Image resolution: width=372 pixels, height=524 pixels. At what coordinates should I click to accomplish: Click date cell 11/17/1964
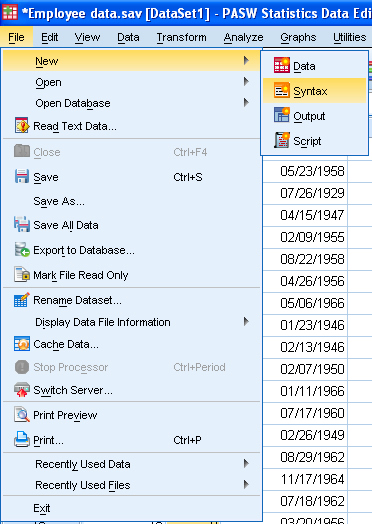(x=305, y=479)
